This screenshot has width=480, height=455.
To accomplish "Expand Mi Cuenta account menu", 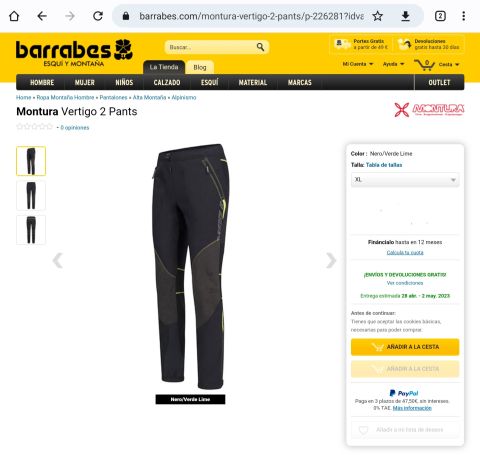I will 358,64.
